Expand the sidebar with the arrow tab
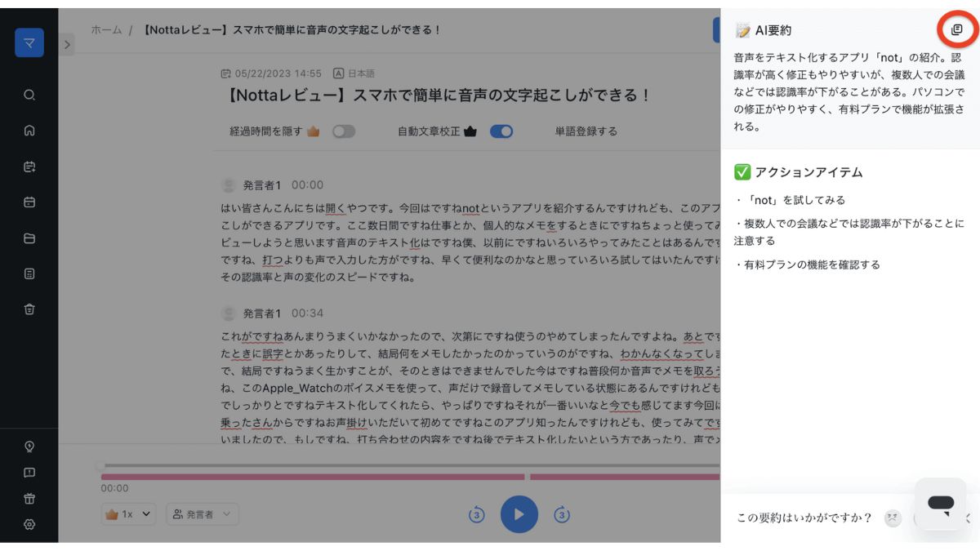The image size is (980, 551). 67,44
